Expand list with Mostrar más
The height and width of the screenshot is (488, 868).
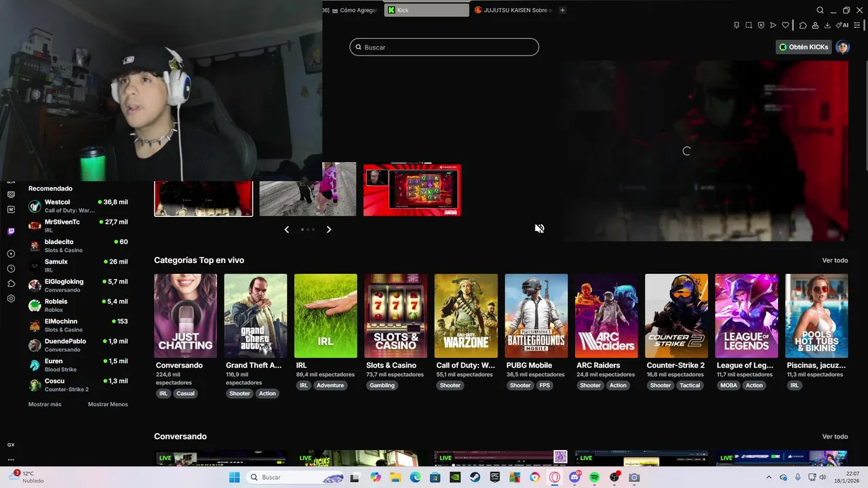click(x=45, y=405)
